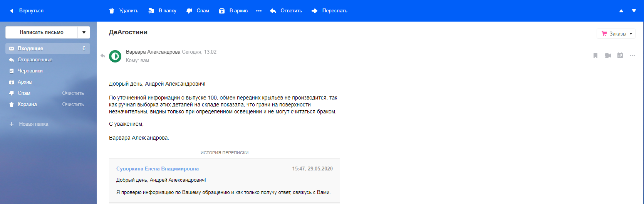
Task: Click the sender avatar of Варвара Александрова
Action: pos(115,56)
